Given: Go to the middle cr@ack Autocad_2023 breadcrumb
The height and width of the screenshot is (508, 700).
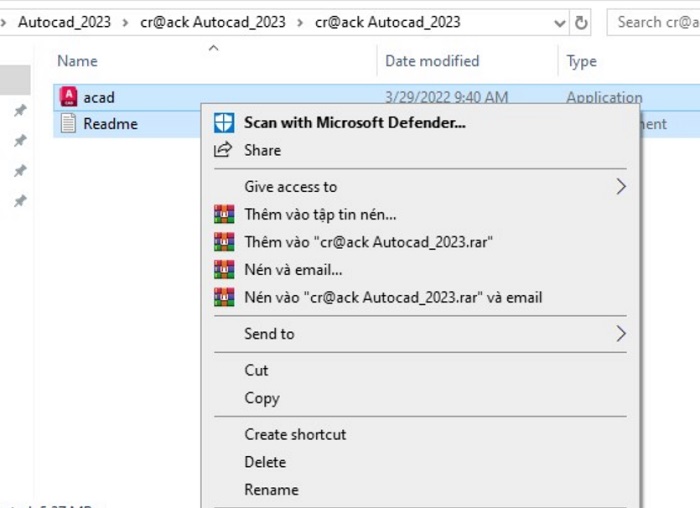Looking at the screenshot, I should click(x=212, y=22).
